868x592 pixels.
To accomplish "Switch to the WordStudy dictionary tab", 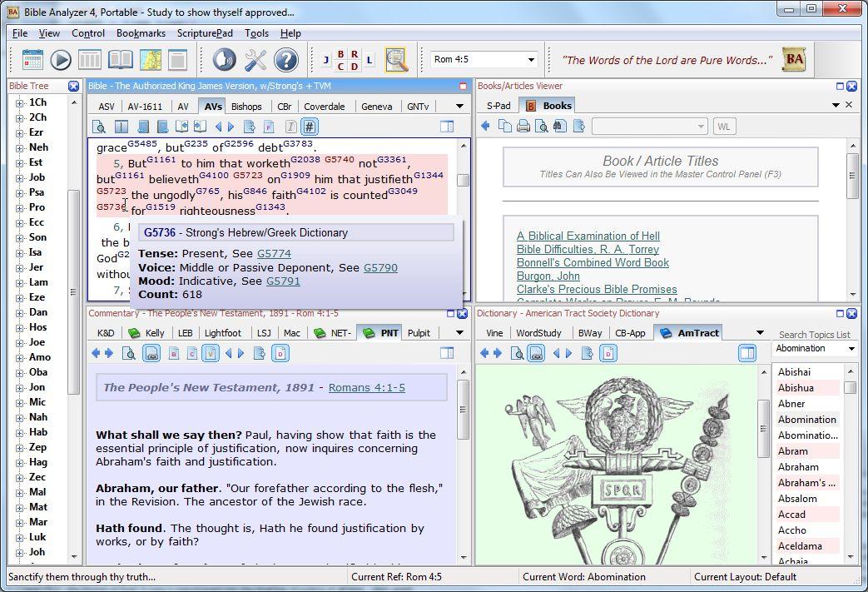I will point(538,333).
